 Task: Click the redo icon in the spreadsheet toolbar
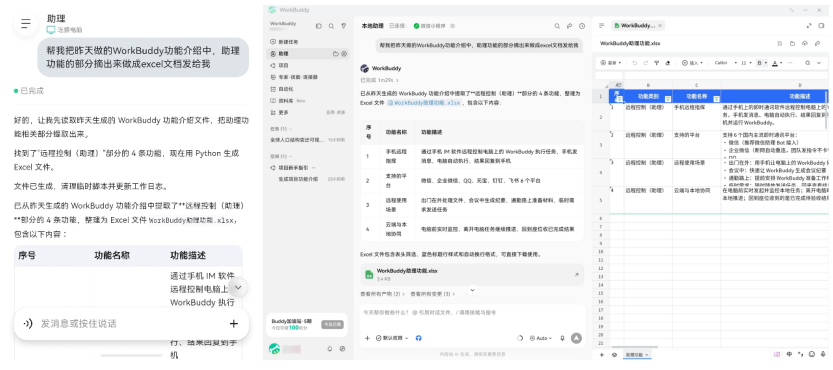click(645, 63)
